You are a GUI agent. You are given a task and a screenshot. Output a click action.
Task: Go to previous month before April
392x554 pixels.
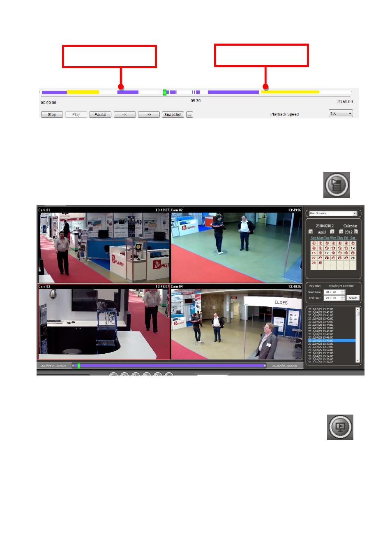click(x=311, y=232)
